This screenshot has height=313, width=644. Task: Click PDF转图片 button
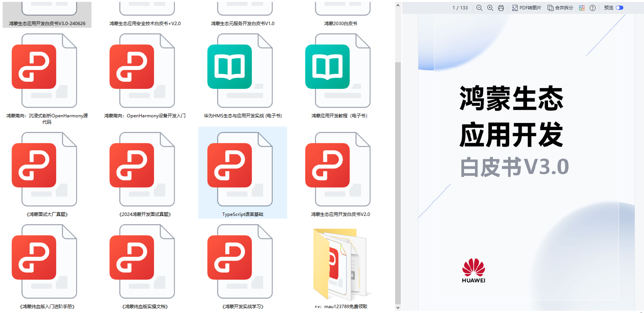[x=527, y=8]
